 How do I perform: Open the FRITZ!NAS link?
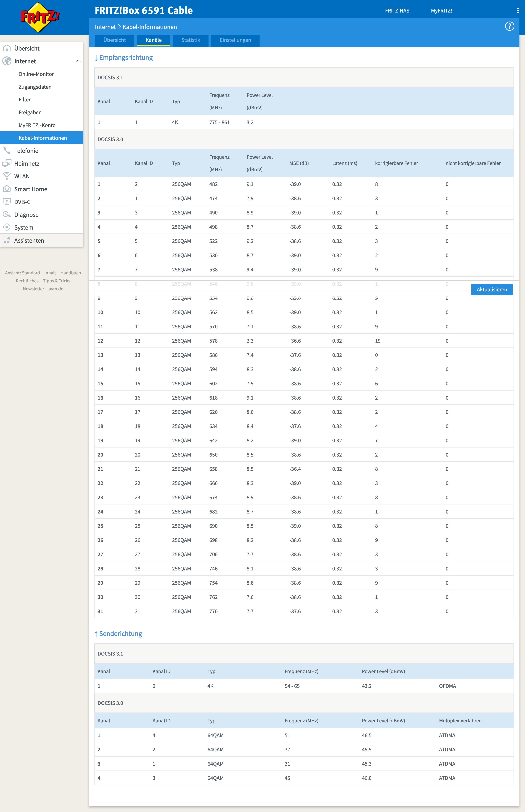(397, 11)
